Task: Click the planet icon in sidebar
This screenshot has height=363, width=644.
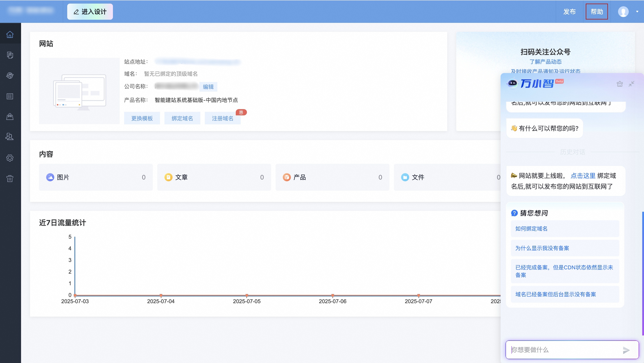Action: coord(10,76)
